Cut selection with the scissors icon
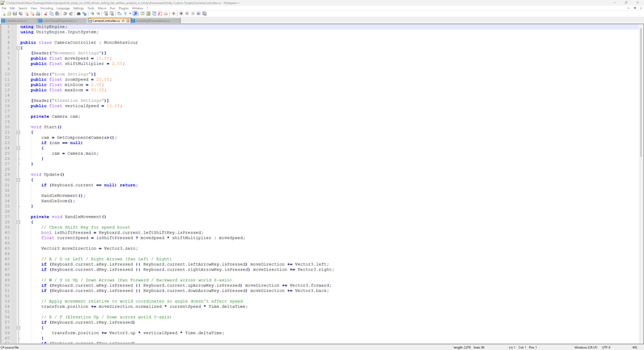The image size is (644, 350). [x=45, y=14]
